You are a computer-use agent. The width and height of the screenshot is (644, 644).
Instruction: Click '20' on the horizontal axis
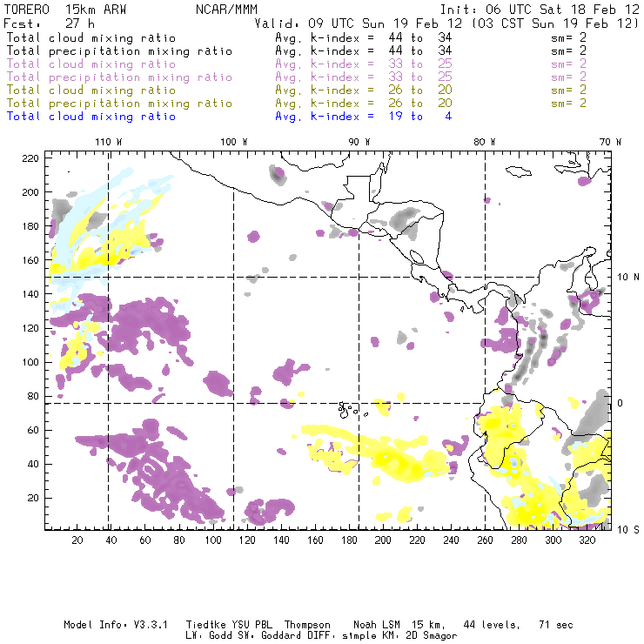click(x=77, y=540)
